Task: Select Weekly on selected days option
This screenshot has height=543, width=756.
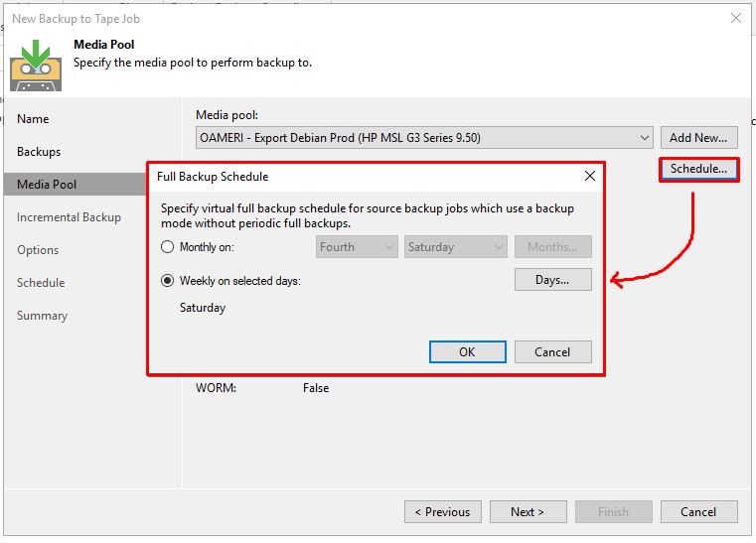Action: [168, 281]
